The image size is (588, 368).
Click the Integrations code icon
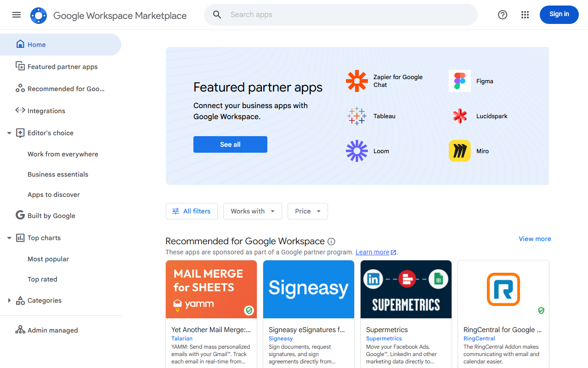(x=20, y=110)
